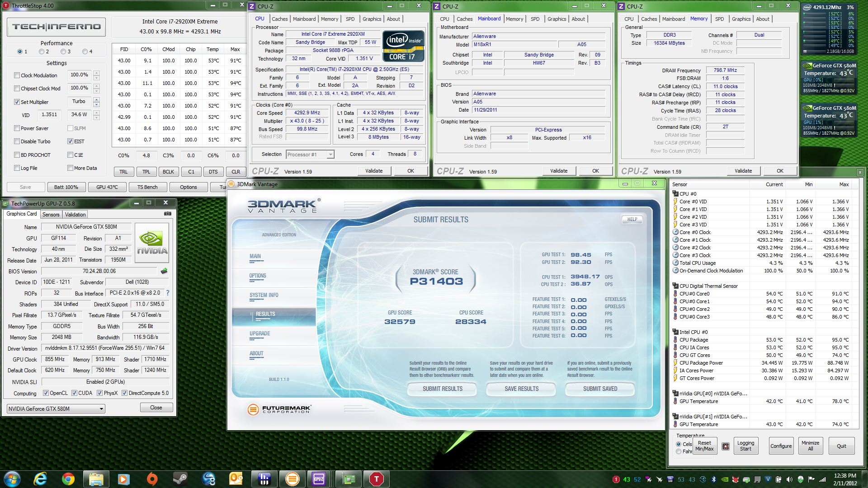Check Disable Turbo in ThrottleStop
This screenshot has width=868, height=488.
pos(17,141)
